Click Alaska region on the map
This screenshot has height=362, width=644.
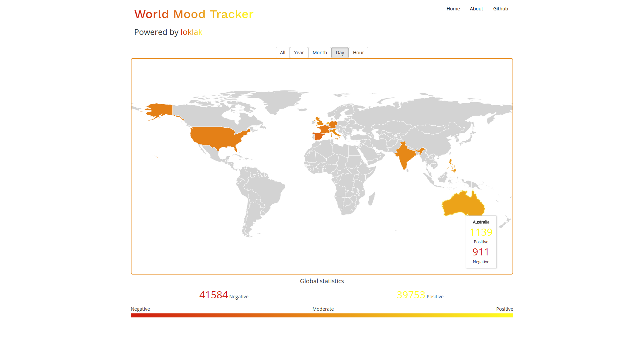point(160,110)
